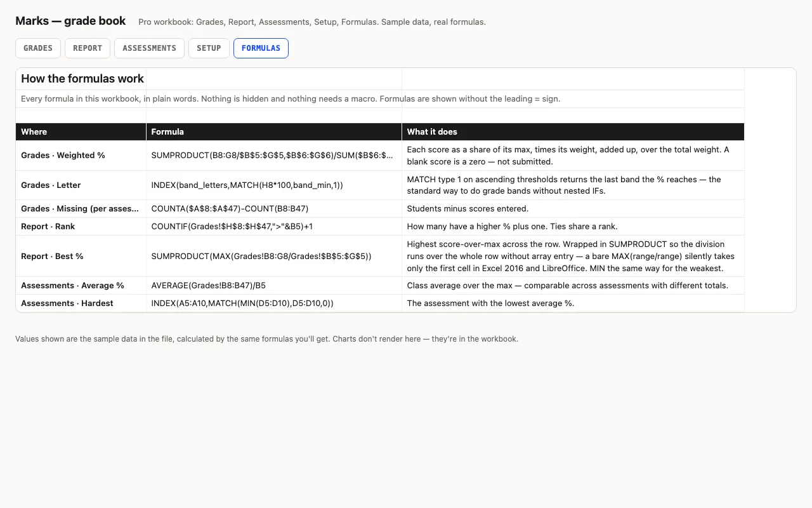Select the 'Where' column header

pos(81,131)
